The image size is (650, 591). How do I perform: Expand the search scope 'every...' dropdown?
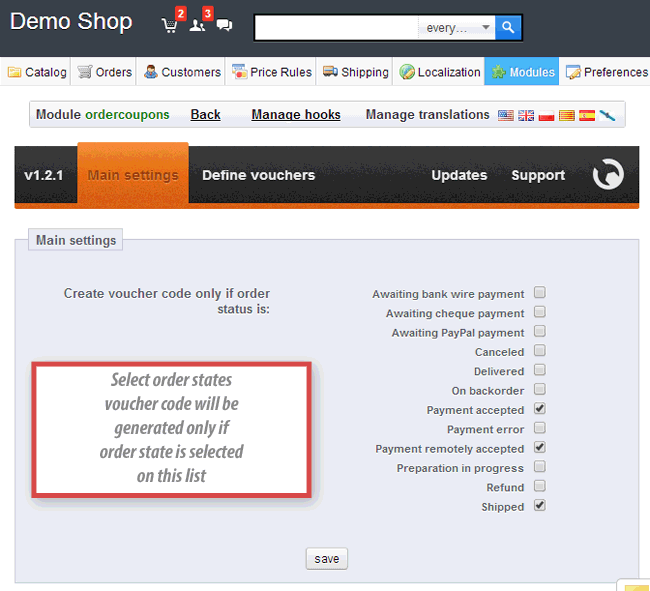(456, 28)
